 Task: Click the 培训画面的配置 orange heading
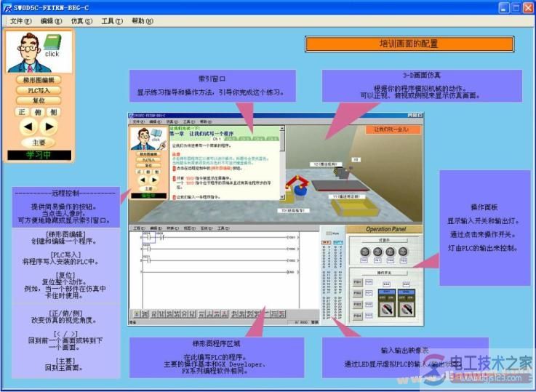(x=409, y=44)
